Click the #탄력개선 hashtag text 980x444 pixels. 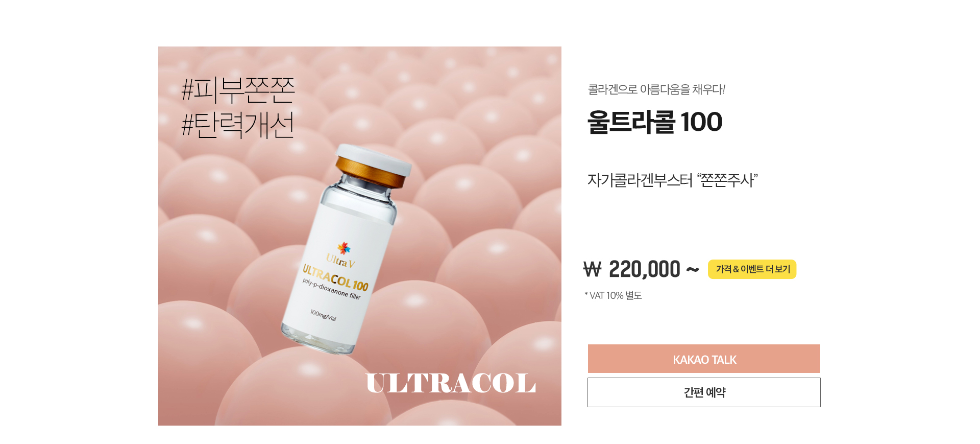[x=238, y=125]
